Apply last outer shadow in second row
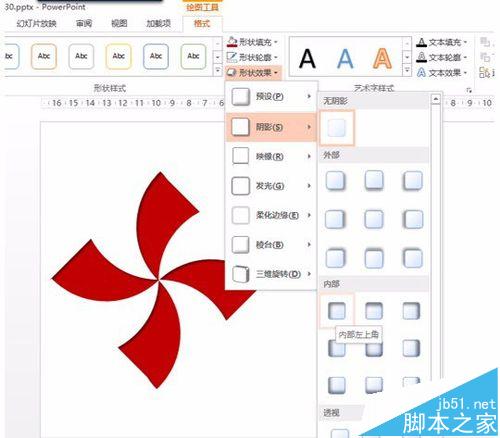The image size is (500, 438). click(413, 220)
